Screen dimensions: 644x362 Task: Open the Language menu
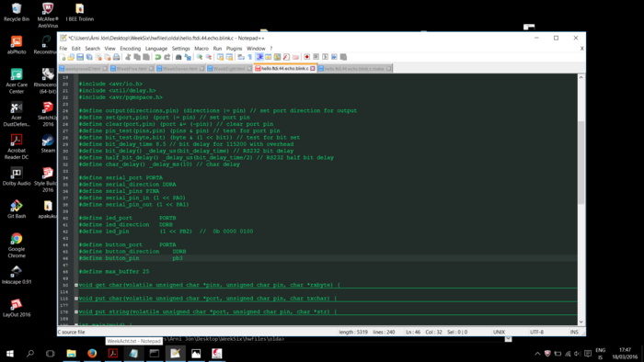[x=156, y=49]
